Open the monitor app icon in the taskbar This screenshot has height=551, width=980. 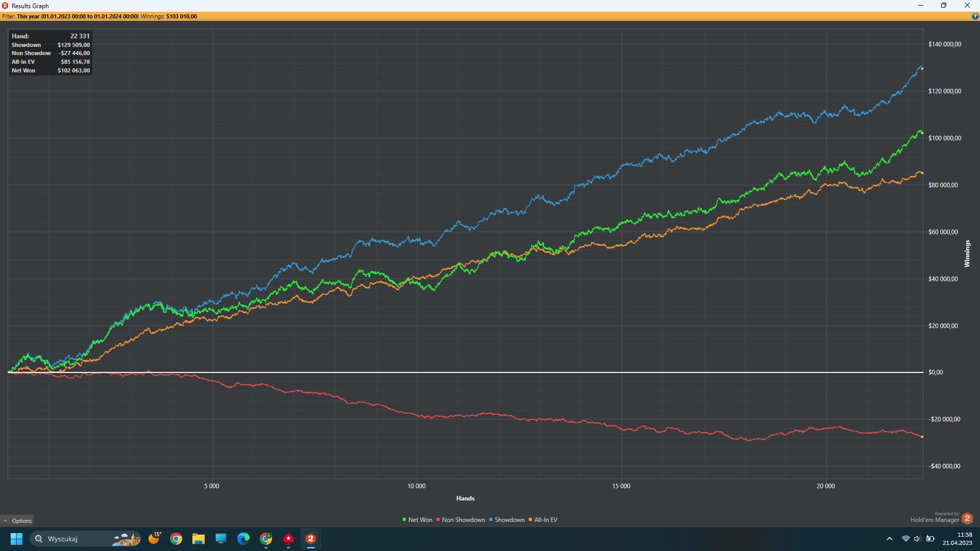[221, 539]
